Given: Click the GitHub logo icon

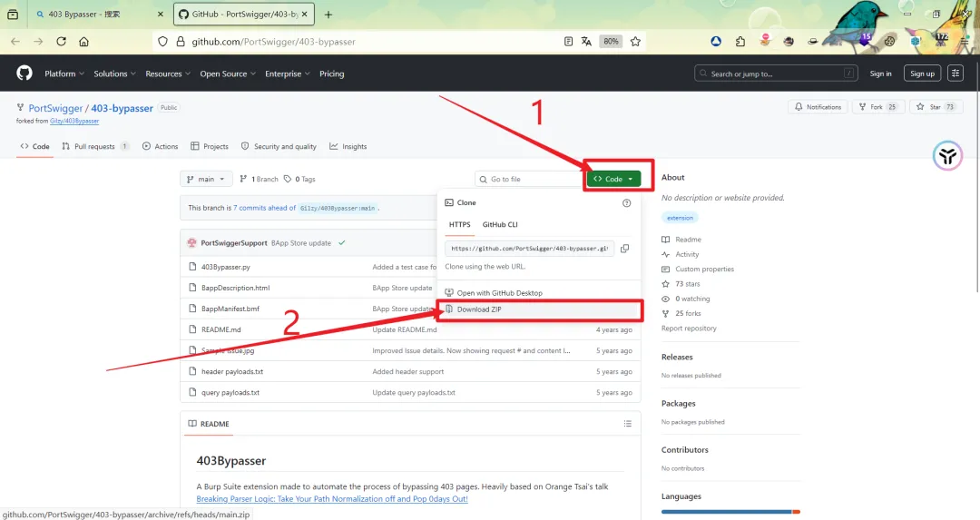Looking at the screenshot, I should tap(24, 74).
